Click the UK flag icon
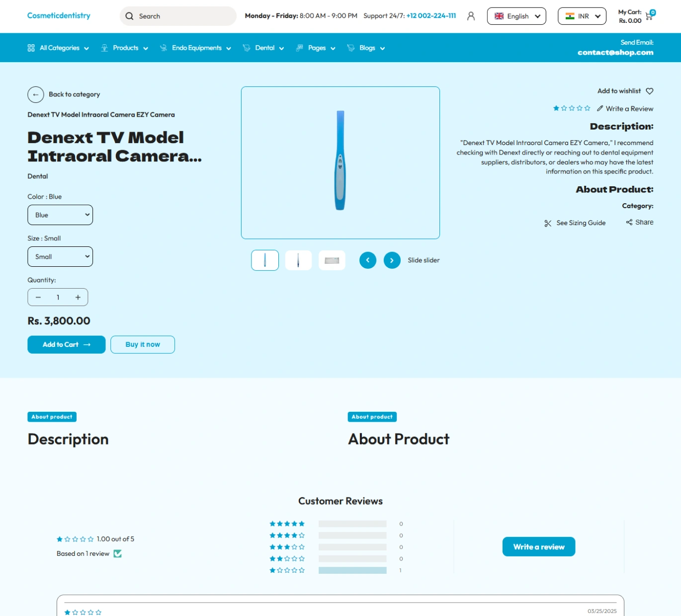Viewport: 681px width, 616px height. coord(499,16)
